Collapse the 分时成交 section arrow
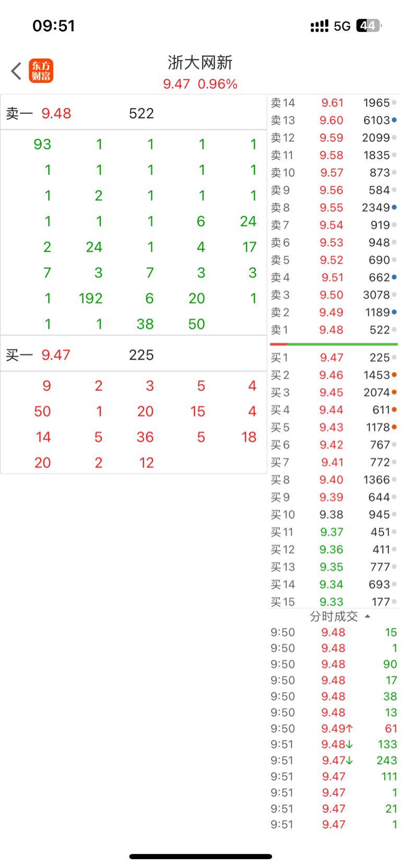The height and width of the screenshot is (868, 401). pos(368,616)
